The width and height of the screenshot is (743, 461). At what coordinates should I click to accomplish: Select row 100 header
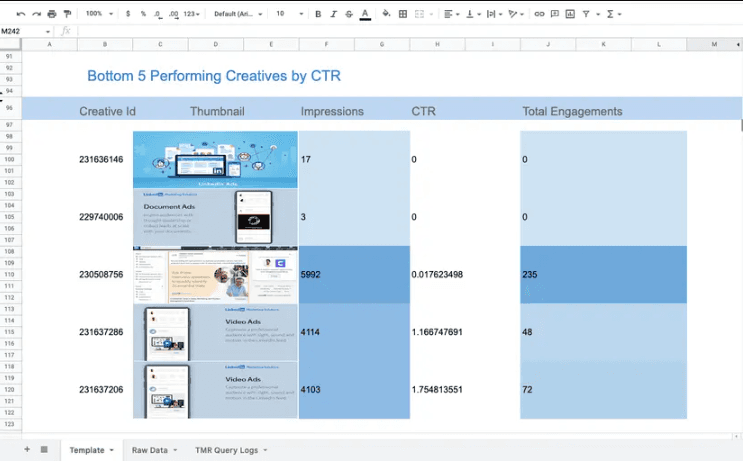(x=10, y=159)
